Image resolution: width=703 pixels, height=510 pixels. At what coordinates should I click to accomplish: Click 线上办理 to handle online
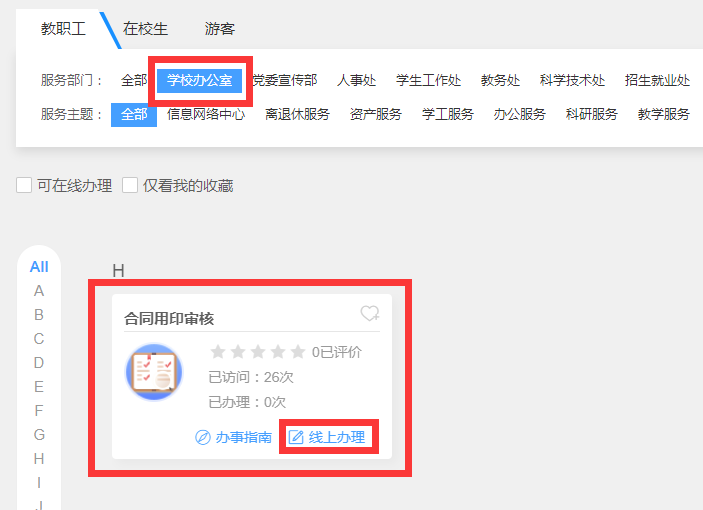337,437
